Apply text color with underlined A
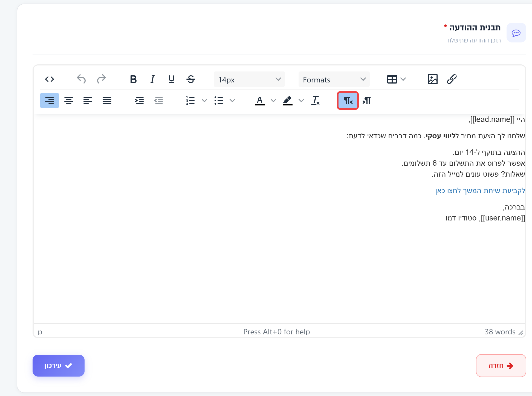 [x=259, y=101]
